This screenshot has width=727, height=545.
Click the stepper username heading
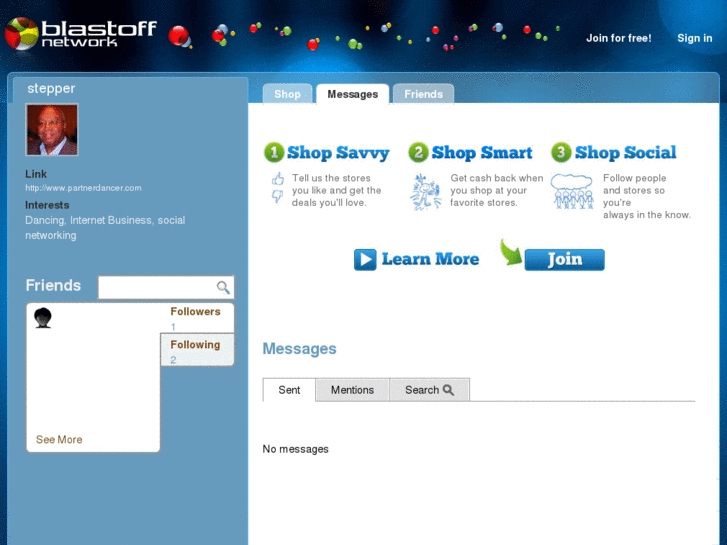pos(51,88)
